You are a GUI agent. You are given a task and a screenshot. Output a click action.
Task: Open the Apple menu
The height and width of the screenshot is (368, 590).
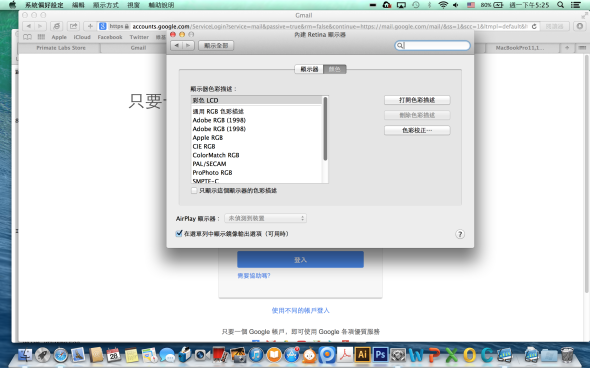click(12, 5)
